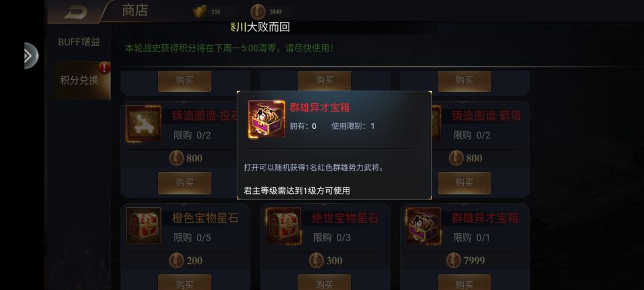The image size is (644, 290).
Task: Buy the 铸造图谱·箭塔 item for 800
Action: pos(464,183)
